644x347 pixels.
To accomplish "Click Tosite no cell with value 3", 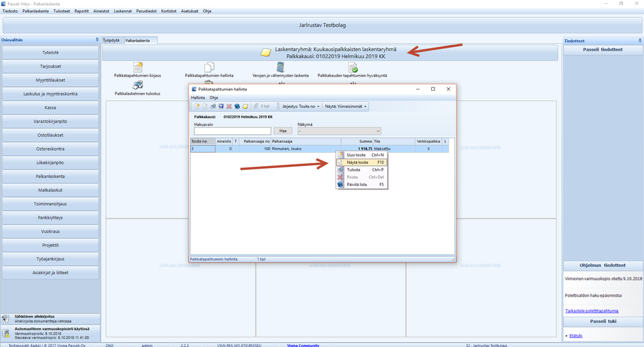I will pyautogui.click(x=202, y=149).
